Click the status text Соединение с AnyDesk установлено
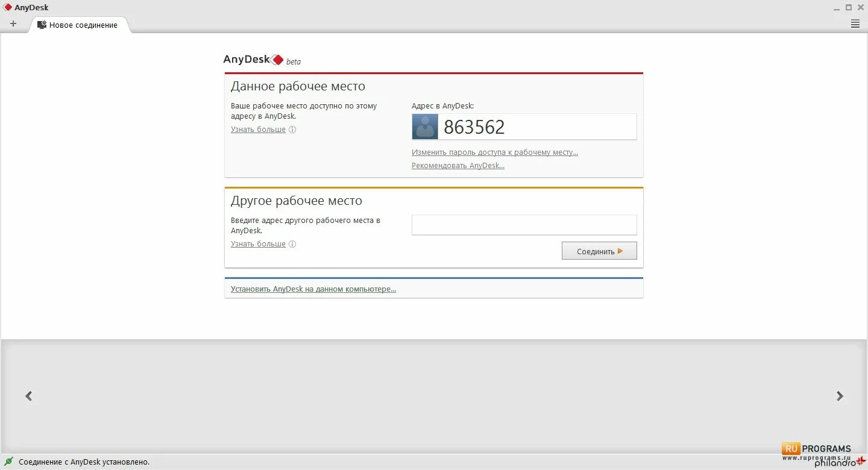This screenshot has width=868, height=470. [x=84, y=462]
